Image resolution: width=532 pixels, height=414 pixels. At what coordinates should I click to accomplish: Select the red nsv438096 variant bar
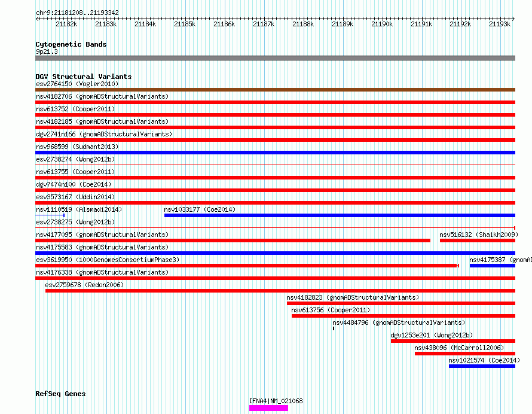point(465,354)
